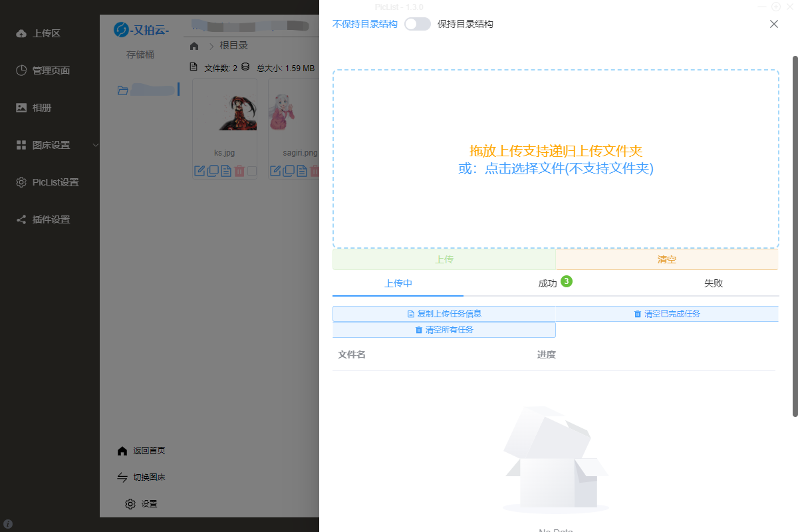Viewport: 798px width, 532px height.
Task: Click the rename icon under sagiri.png
Action: (275, 171)
